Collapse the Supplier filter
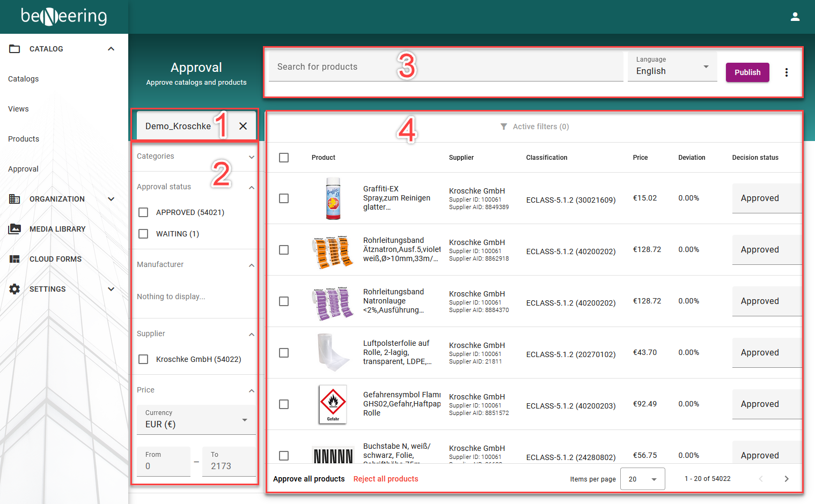The image size is (815, 504). pyautogui.click(x=252, y=335)
